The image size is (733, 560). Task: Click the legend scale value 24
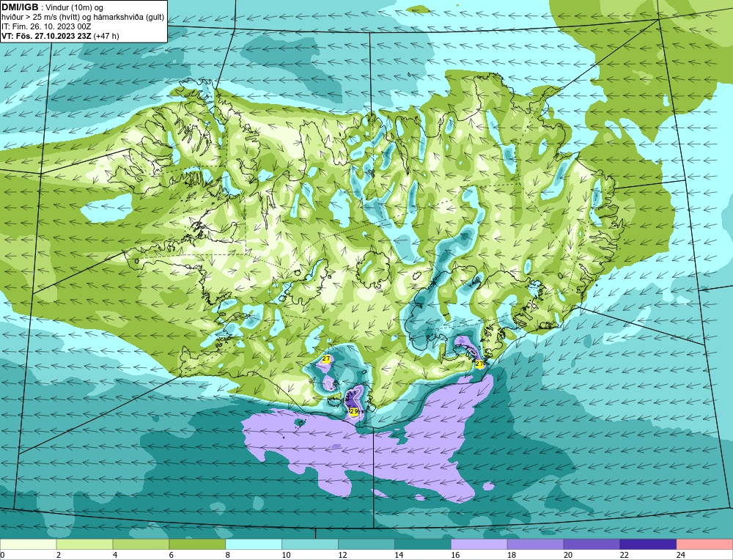(681, 555)
